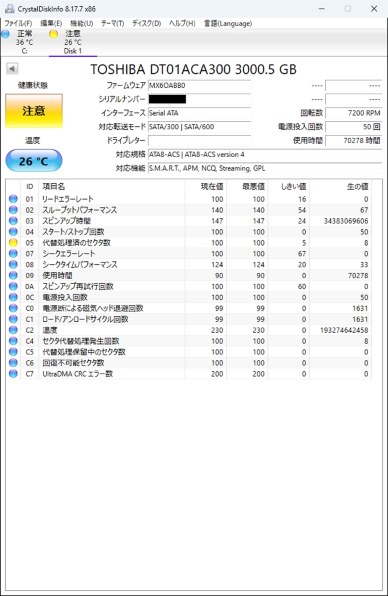The height and width of the screenshot is (596, 388).
Task: Click the status icon for row C0
Action: click(13, 308)
